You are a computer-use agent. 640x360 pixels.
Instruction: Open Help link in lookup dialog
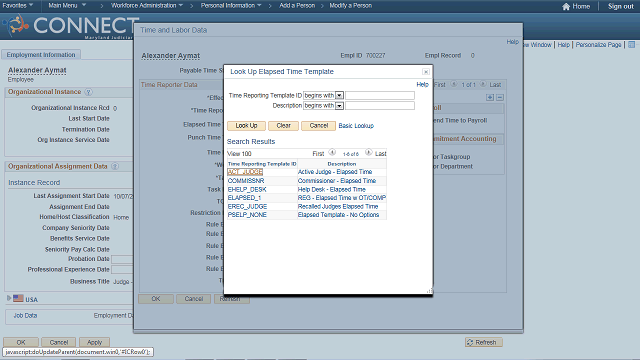pos(422,84)
